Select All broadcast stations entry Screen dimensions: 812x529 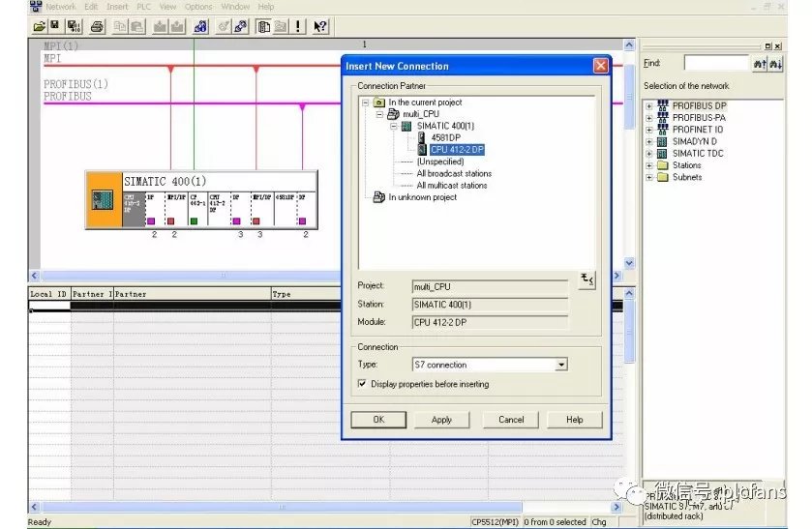(453, 174)
